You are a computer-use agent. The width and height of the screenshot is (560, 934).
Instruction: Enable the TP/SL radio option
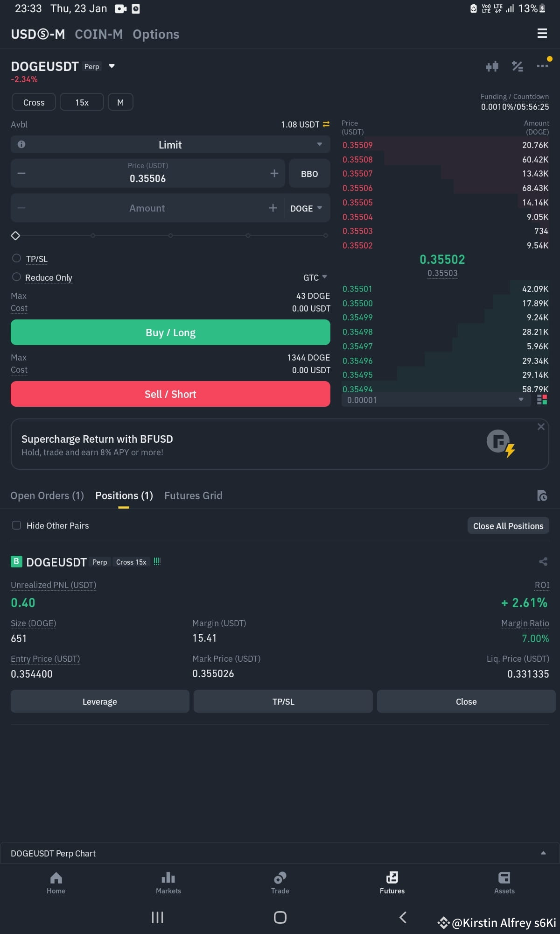tap(16, 258)
